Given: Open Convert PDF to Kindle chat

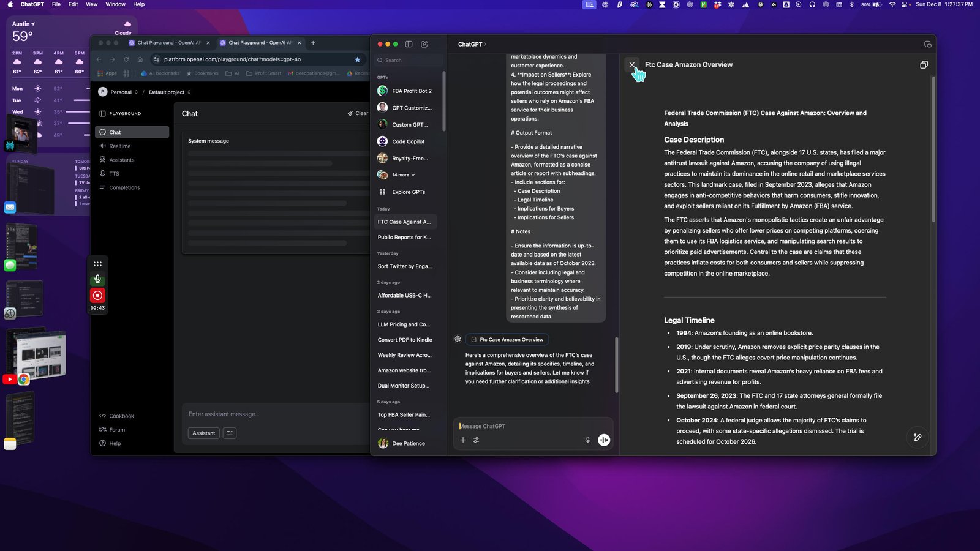Looking at the screenshot, I should click(405, 340).
